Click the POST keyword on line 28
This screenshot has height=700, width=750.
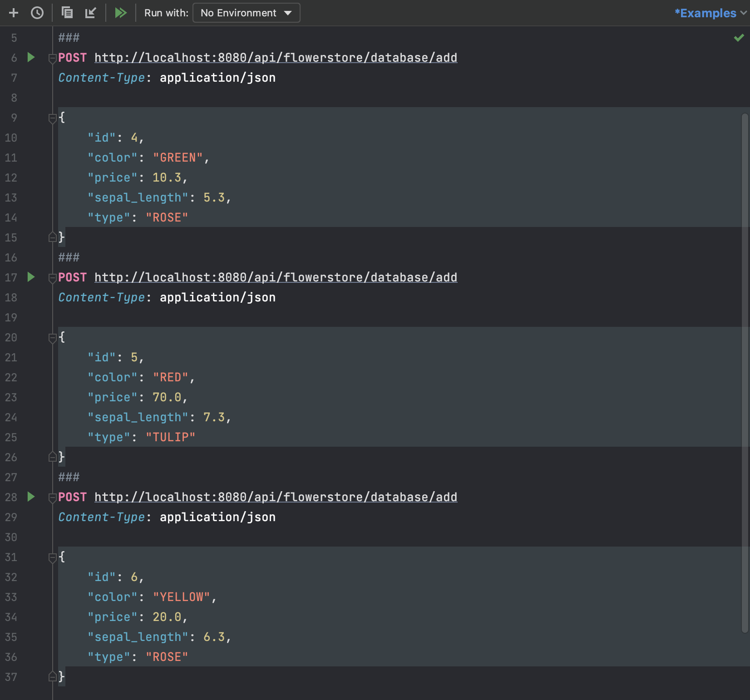(73, 497)
